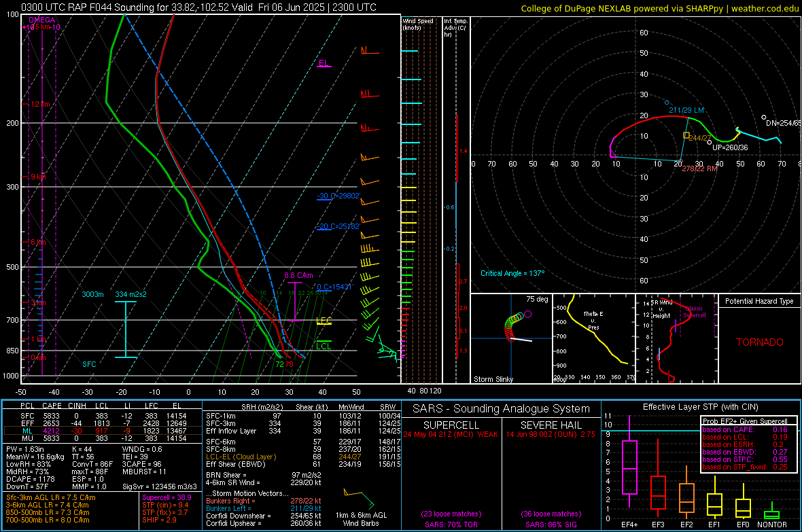Click the 'DCAPE = 1178' value
The image size is (802, 532).
pyautogui.click(x=30, y=479)
